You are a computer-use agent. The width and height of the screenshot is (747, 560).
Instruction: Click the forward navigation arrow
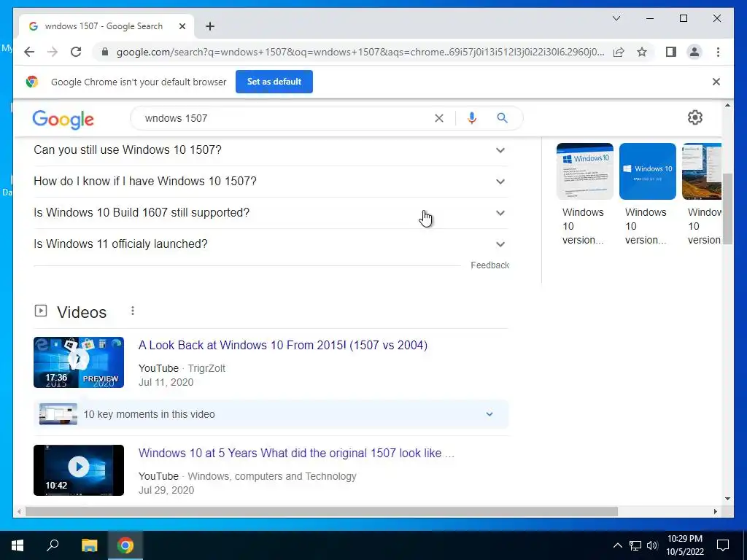coord(53,52)
